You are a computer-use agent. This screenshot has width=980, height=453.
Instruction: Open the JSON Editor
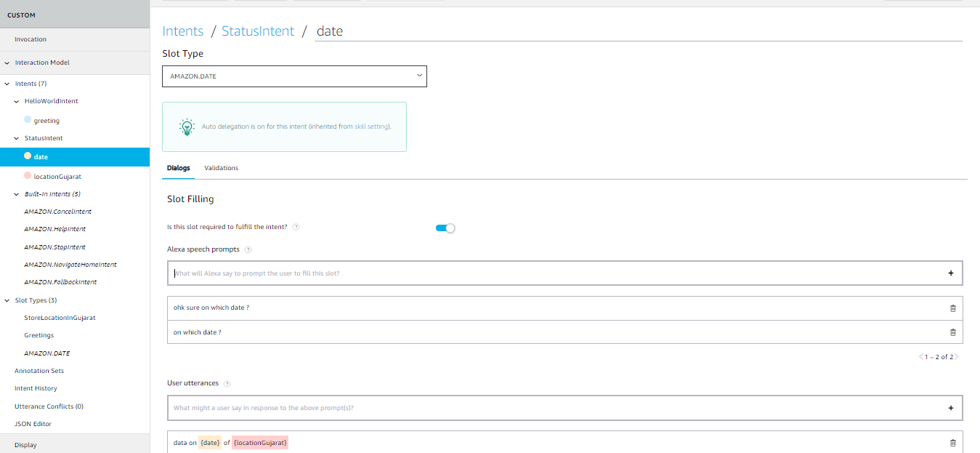33,424
